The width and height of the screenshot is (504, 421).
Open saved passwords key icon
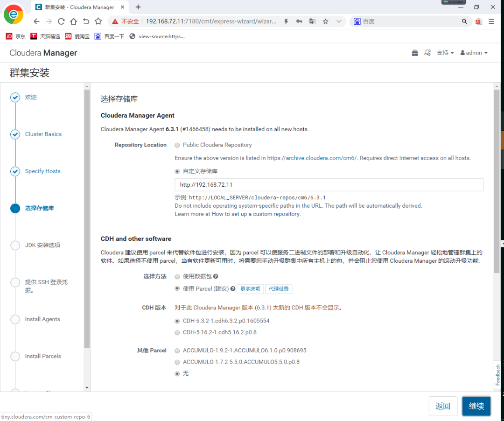pos(299,21)
